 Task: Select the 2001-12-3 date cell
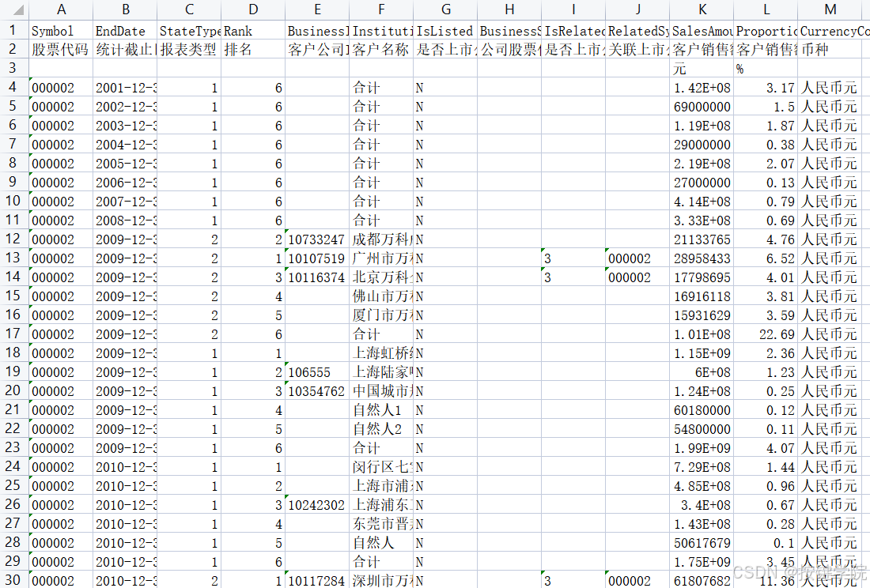coord(125,88)
